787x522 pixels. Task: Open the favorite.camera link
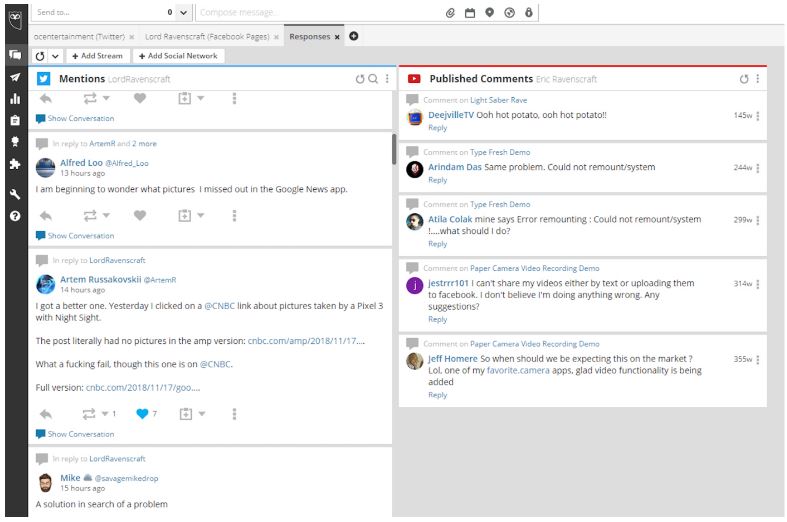(x=518, y=370)
